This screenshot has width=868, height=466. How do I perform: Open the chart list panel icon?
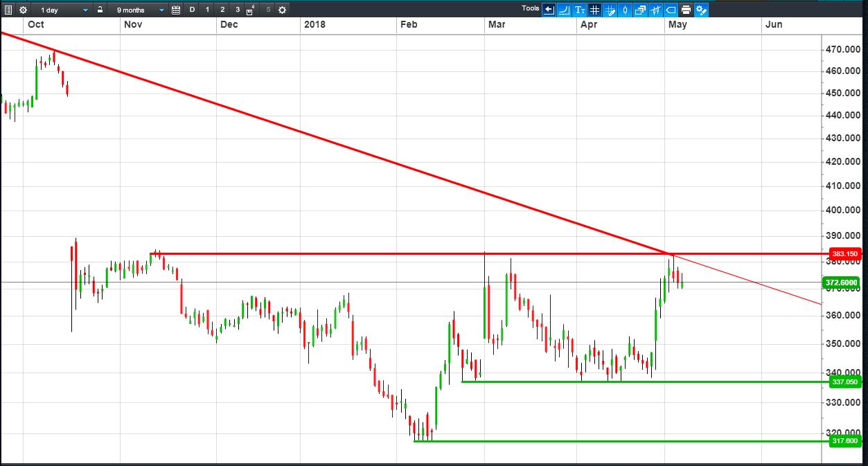(x=8, y=10)
